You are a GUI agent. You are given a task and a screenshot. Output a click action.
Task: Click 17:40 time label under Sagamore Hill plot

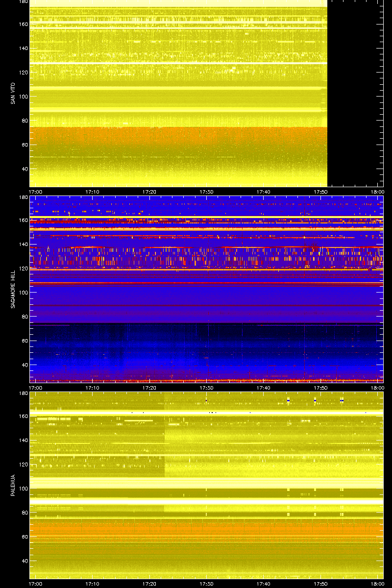tap(264, 388)
